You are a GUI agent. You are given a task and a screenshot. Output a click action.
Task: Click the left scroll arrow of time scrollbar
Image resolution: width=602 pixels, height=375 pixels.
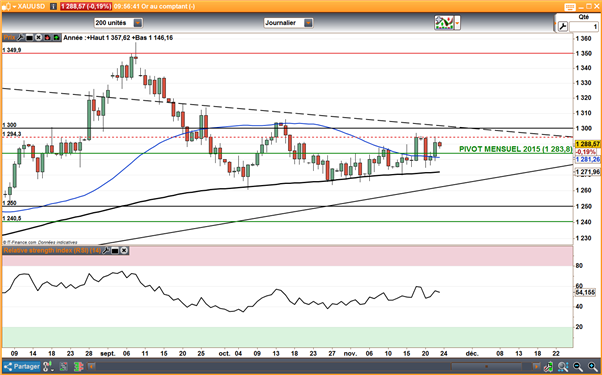tap(91, 367)
